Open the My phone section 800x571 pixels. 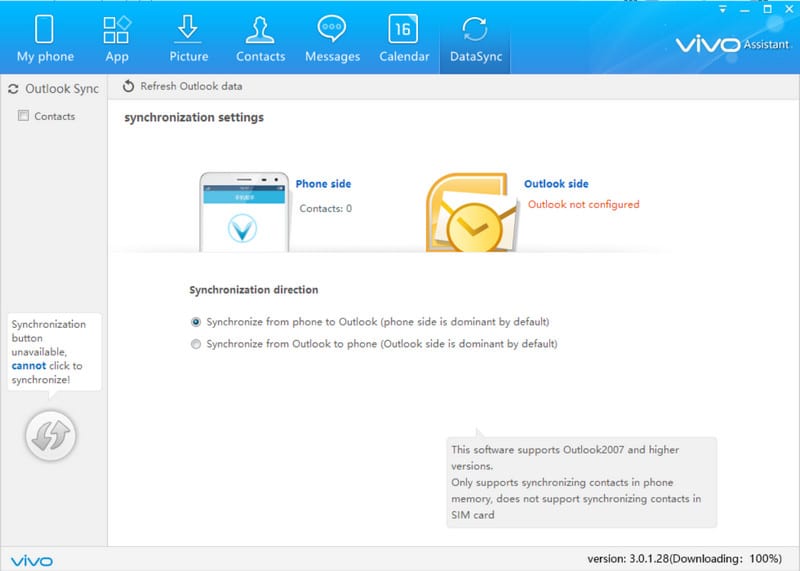[x=45, y=39]
